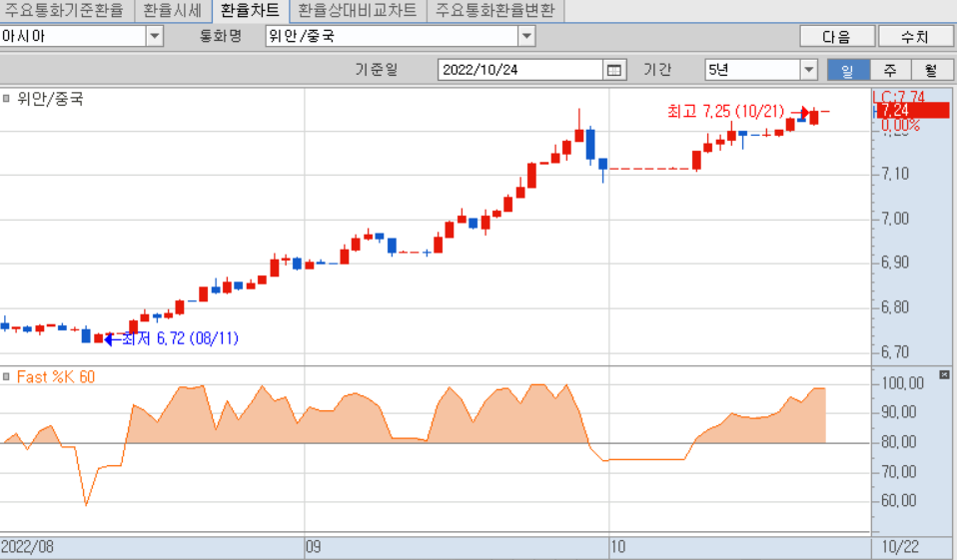Click the 0.00% change value

(901, 126)
